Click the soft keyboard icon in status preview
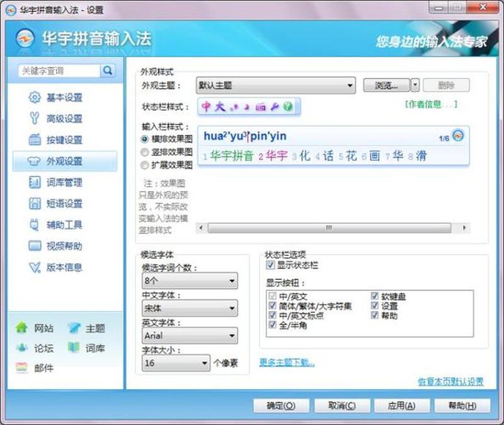Screen dimensions: 504x425 click(x=261, y=107)
